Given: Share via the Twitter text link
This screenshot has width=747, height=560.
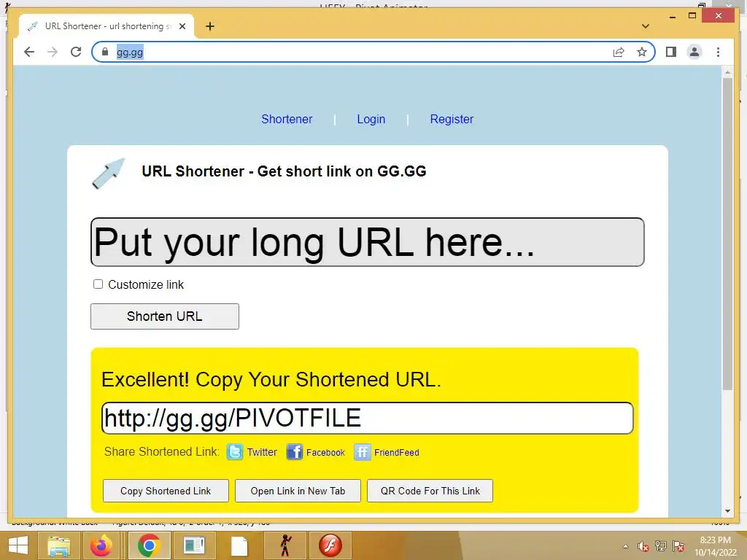Looking at the screenshot, I should (262, 452).
